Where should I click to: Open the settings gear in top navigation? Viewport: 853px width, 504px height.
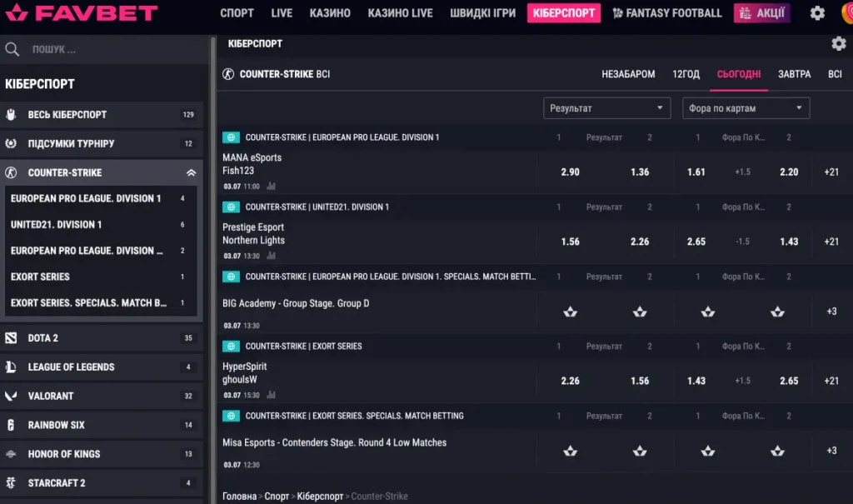(x=817, y=13)
